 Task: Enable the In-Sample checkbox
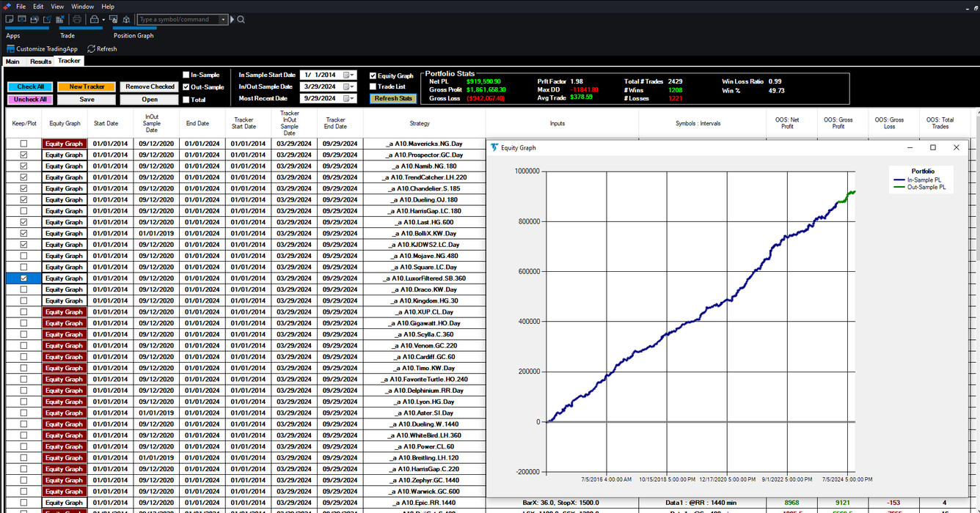tap(186, 75)
